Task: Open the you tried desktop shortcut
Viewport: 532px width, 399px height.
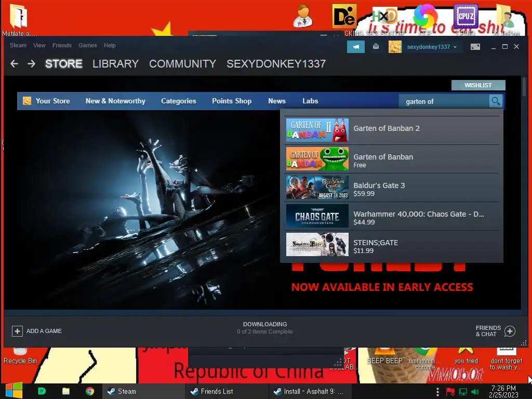Action: click(466, 356)
